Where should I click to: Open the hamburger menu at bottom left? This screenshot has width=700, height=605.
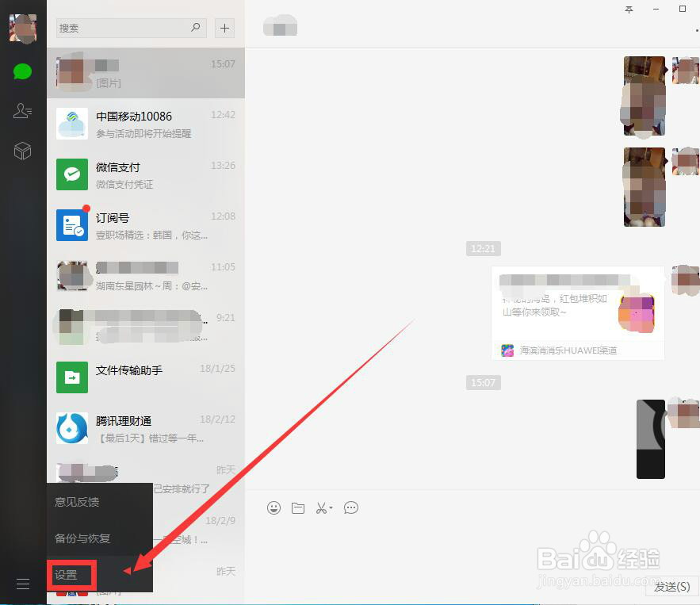point(22,584)
